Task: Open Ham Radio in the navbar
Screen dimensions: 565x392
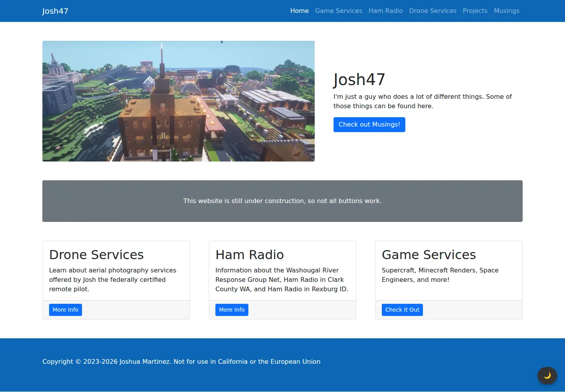Action: pyautogui.click(x=386, y=11)
